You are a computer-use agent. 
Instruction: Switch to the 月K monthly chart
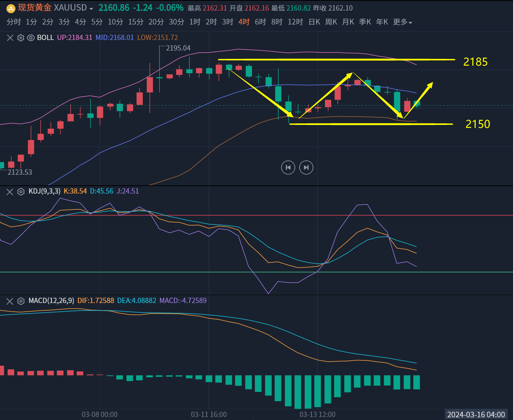348,22
